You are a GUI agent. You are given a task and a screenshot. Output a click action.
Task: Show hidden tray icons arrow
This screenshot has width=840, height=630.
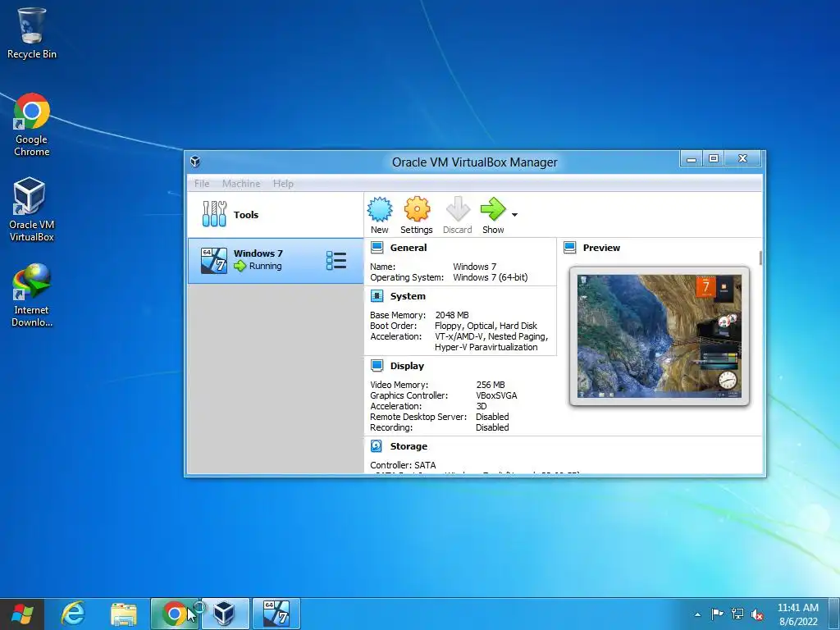click(x=697, y=614)
